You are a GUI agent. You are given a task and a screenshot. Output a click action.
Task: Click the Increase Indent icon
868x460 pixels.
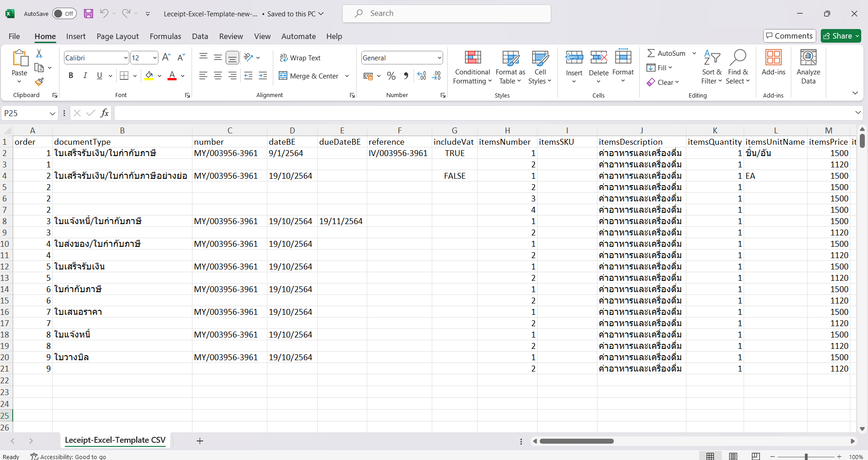point(263,76)
